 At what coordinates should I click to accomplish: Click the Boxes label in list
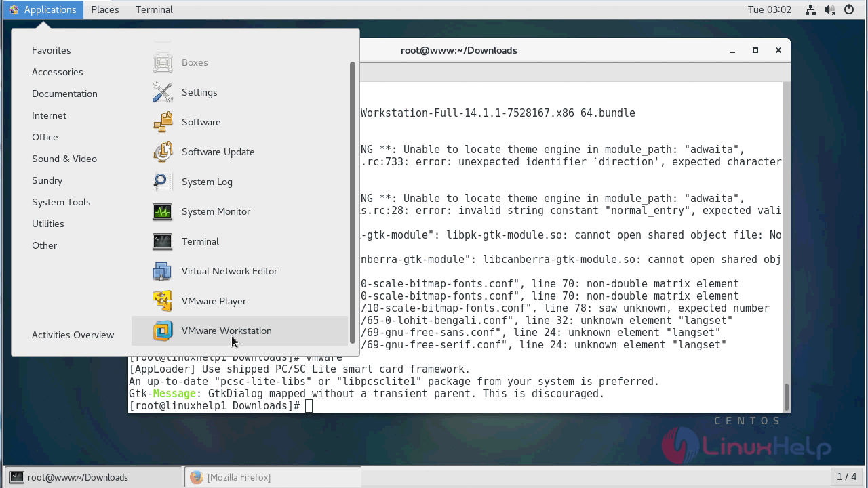tap(195, 62)
